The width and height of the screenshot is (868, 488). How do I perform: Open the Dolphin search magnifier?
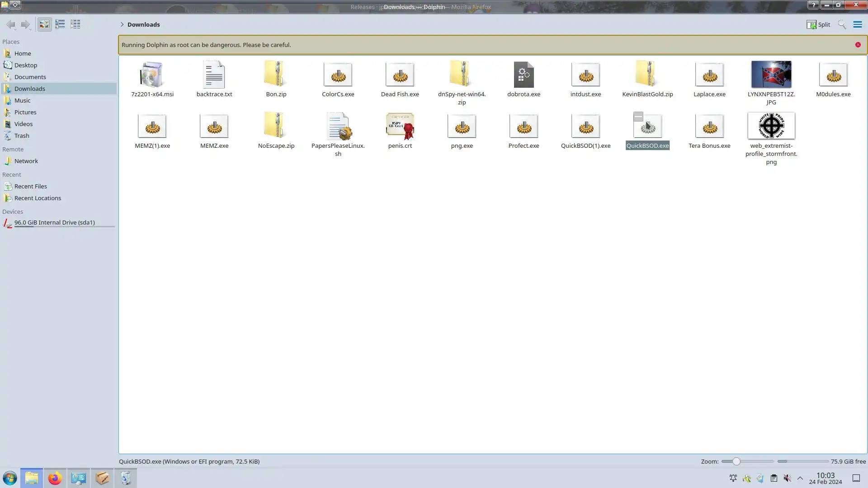tap(841, 24)
